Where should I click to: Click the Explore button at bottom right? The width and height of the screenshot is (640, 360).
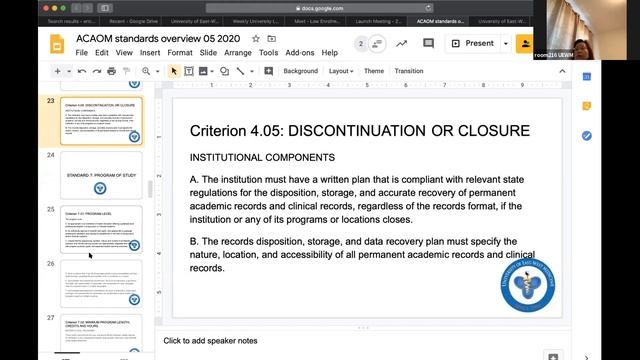click(553, 356)
